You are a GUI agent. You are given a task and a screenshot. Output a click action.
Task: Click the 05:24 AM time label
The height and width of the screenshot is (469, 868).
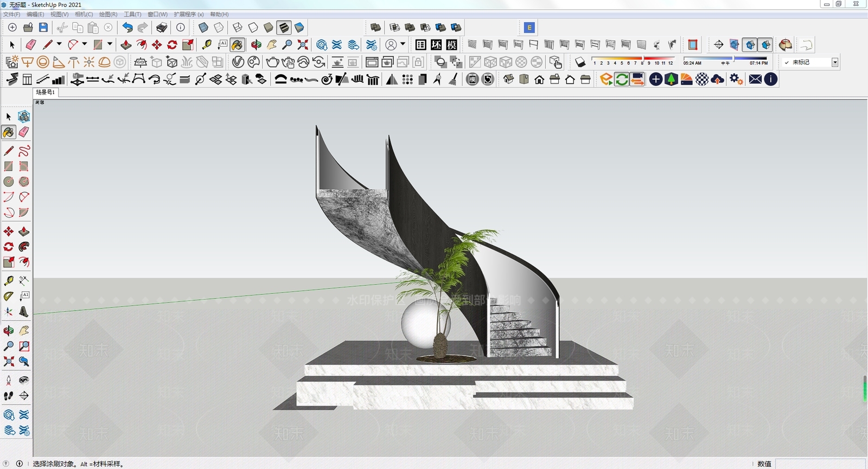(x=692, y=63)
